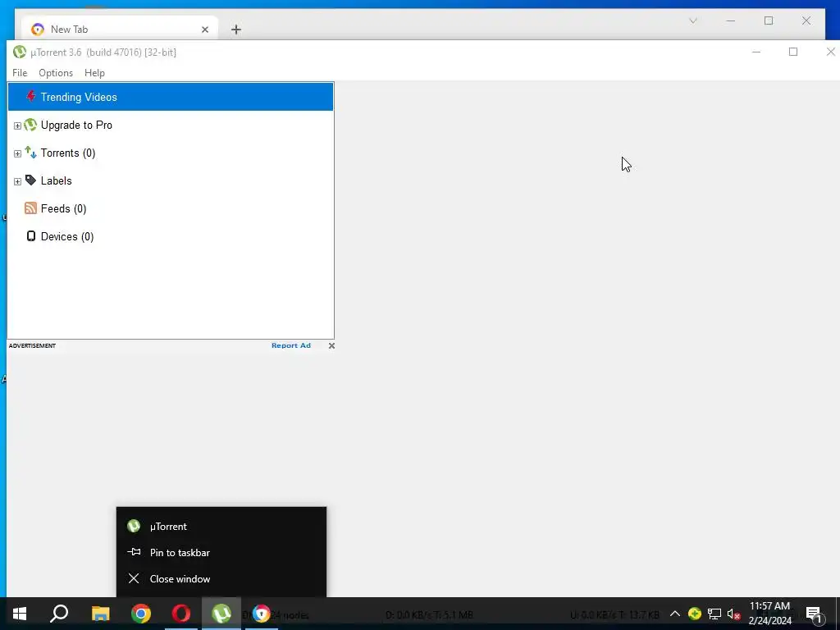This screenshot has height=630, width=840.
Task: Minimize the µTorrent window
Action: 756,52
